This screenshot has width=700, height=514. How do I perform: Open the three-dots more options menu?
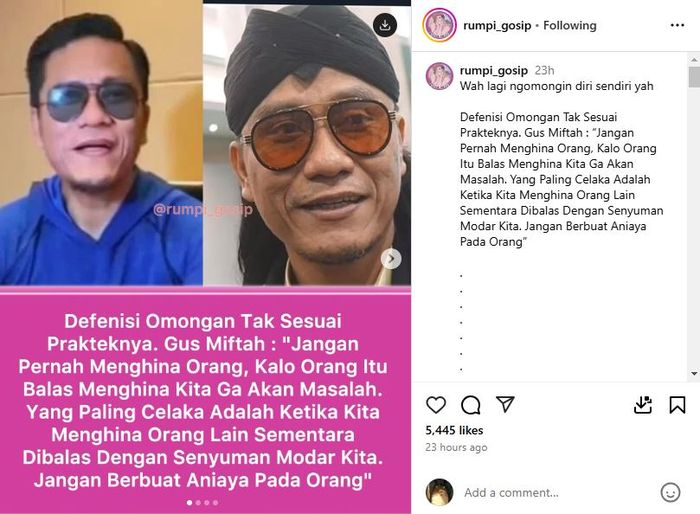click(x=677, y=25)
